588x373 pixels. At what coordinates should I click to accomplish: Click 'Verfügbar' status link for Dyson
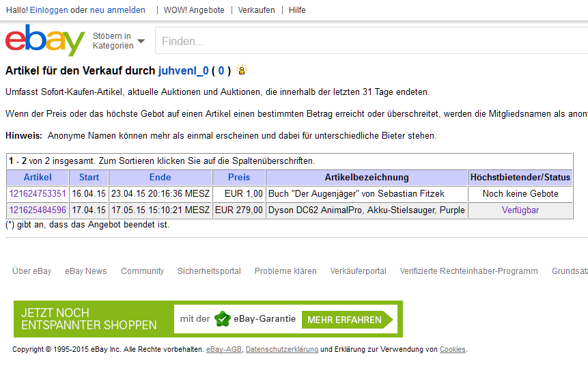point(520,210)
